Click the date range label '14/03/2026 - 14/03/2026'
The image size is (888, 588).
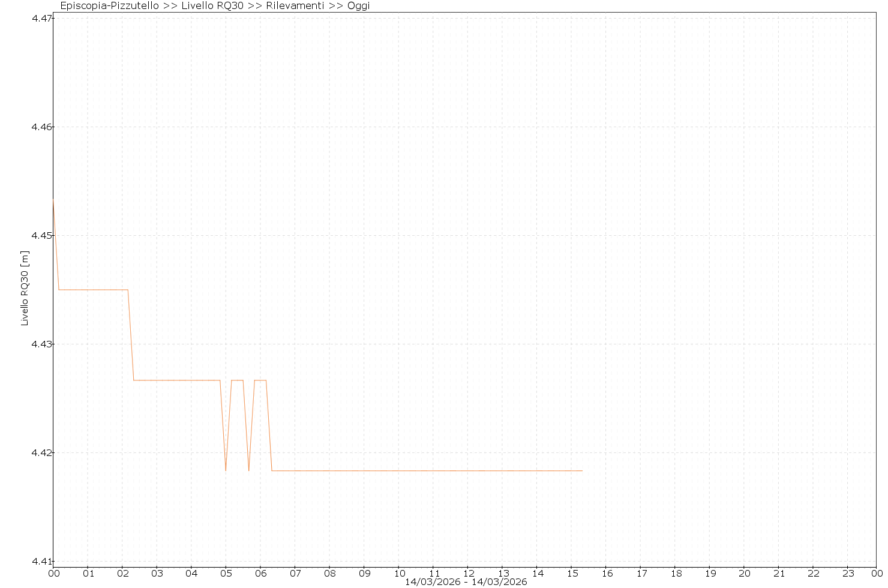point(466,582)
